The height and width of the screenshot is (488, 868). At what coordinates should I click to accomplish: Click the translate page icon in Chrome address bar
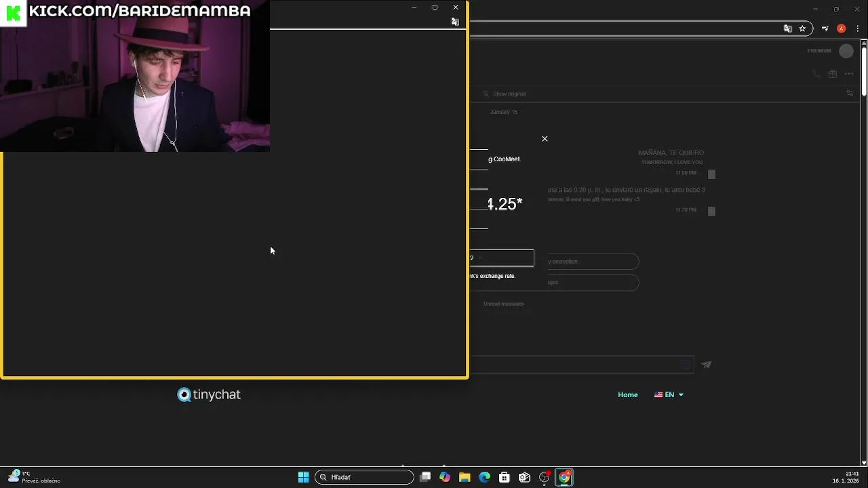pos(787,28)
